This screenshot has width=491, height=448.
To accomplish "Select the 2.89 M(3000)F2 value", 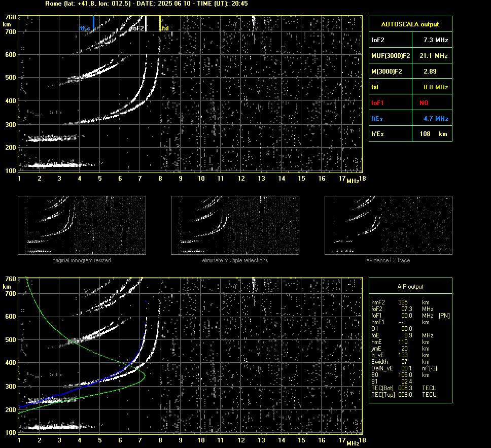I will pyautogui.click(x=430, y=72).
